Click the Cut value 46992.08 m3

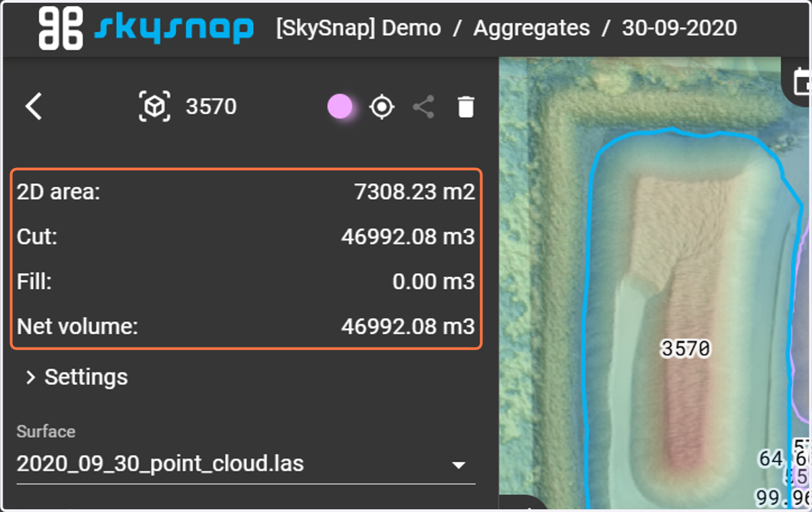pyautogui.click(x=408, y=237)
